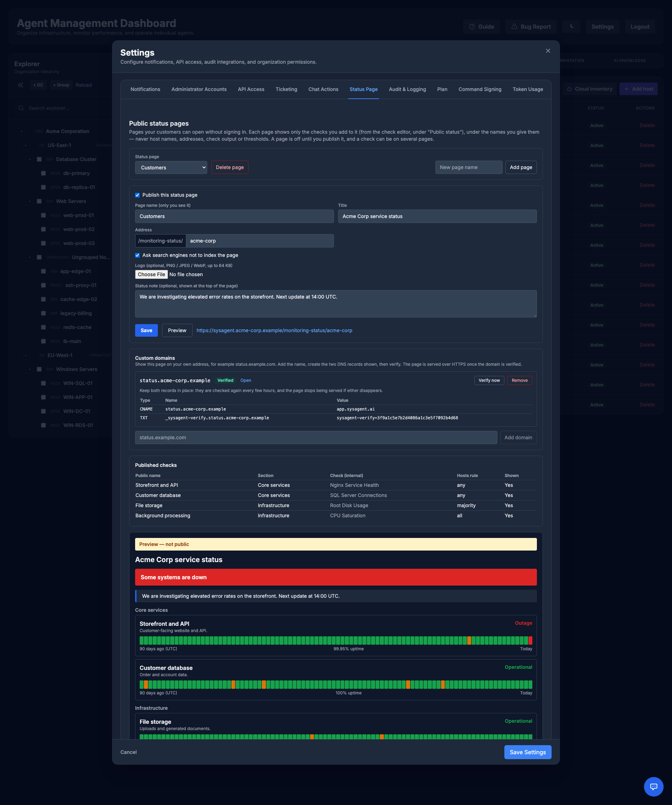Select the Command Signing tab
672x805 pixels.
coord(480,89)
